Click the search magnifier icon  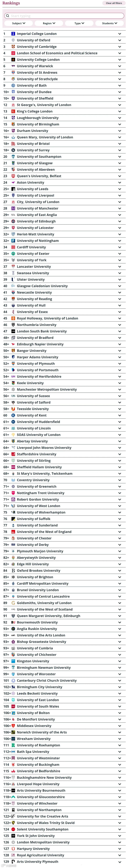pos(7,16)
